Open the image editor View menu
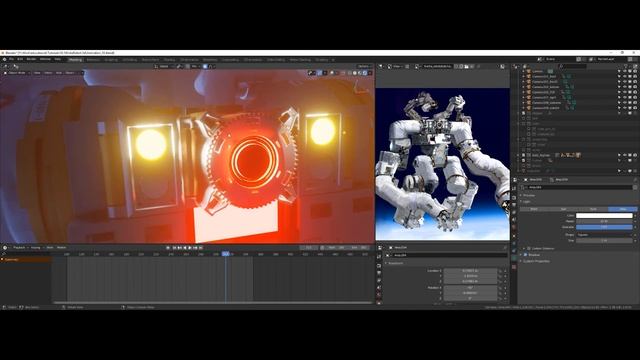The width and height of the screenshot is (640, 360). pos(397,66)
